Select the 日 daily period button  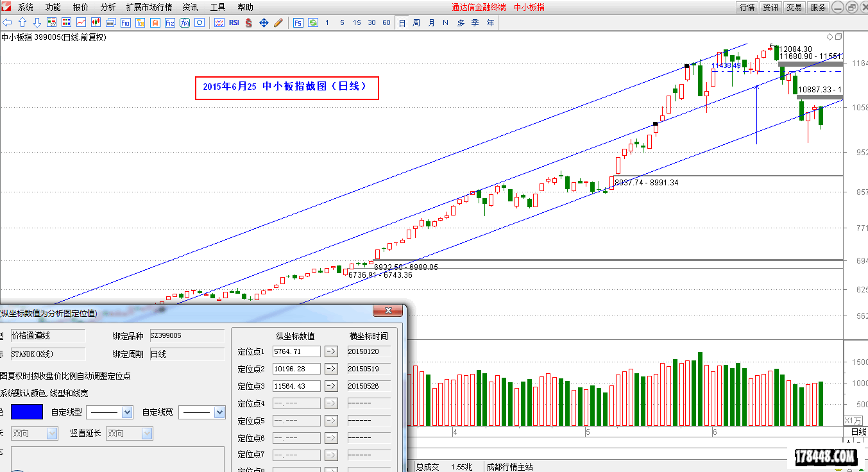point(402,22)
